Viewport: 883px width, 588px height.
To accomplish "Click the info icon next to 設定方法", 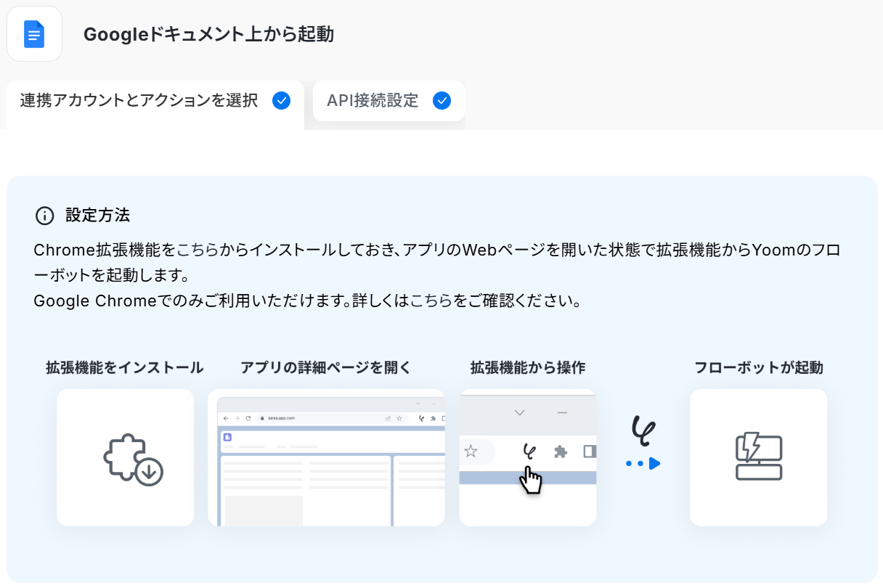I will click(x=45, y=216).
